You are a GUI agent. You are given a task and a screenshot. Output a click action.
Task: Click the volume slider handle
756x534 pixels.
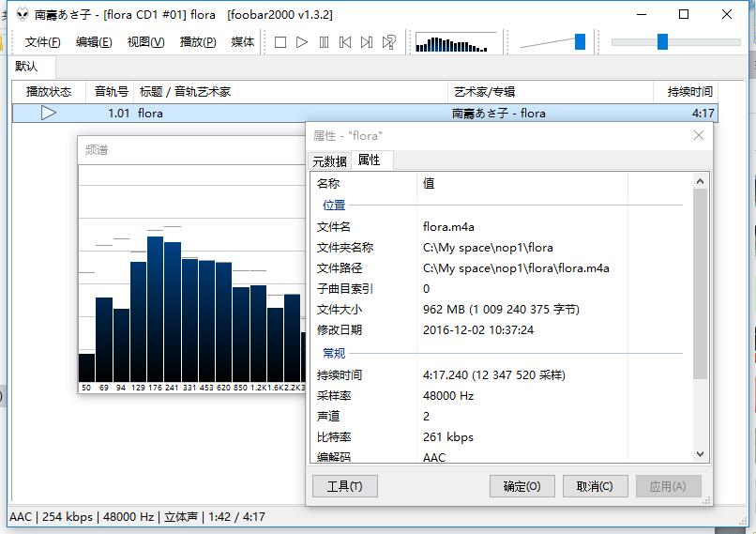[x=580, y=41]
